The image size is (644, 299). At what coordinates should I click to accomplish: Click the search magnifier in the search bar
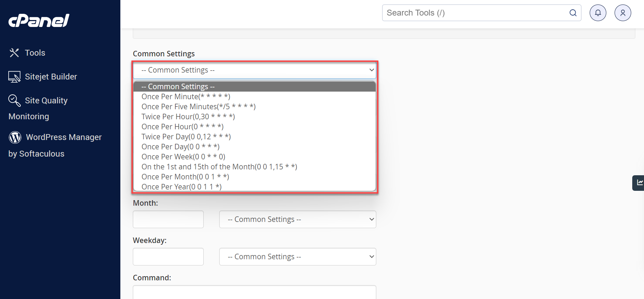tap(572, 12)
